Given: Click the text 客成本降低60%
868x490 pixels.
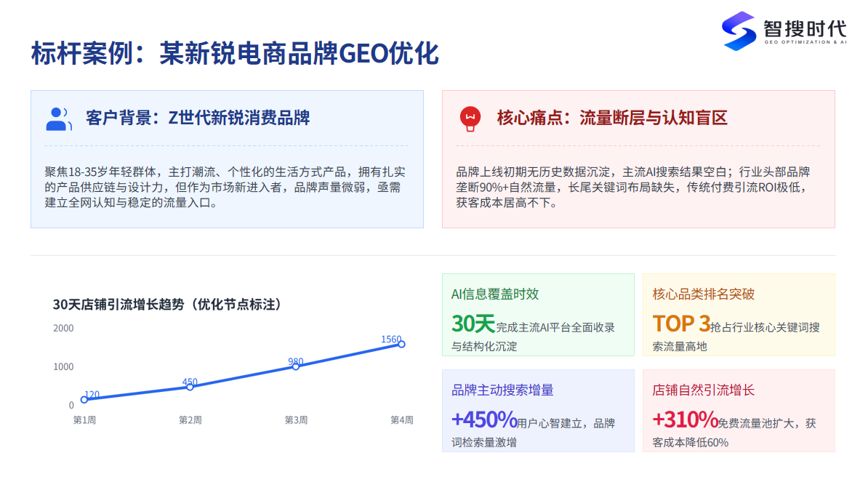Looking at the screenshot, I should tap(691, 443).
